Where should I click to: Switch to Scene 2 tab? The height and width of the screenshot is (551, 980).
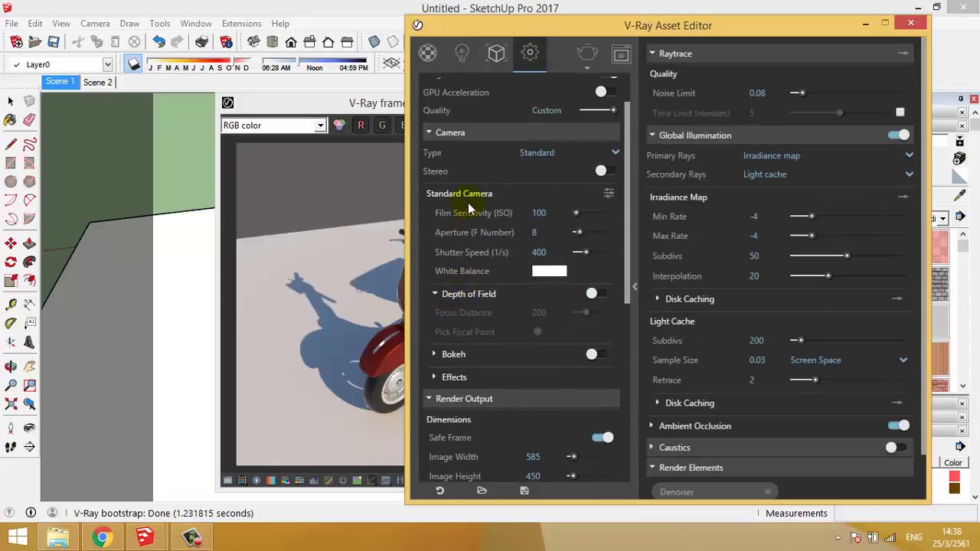point(97,83)
